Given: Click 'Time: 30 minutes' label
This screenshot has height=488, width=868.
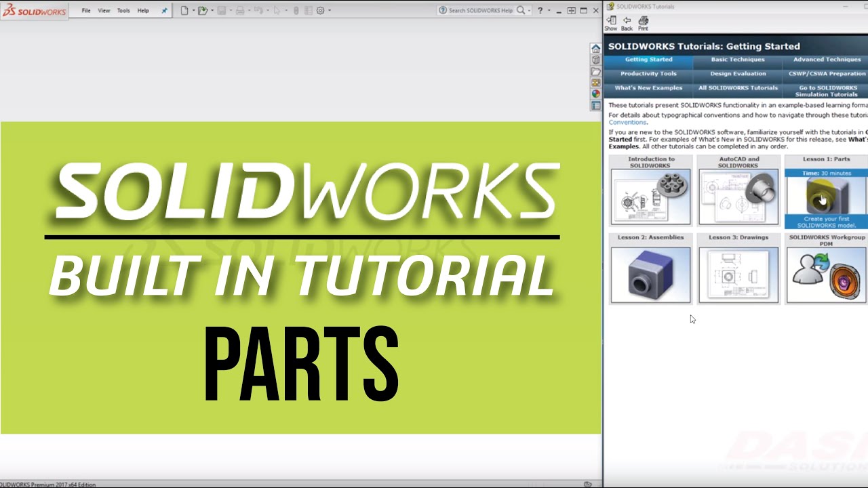Looking at the screenshot, I should coord(826,174).
